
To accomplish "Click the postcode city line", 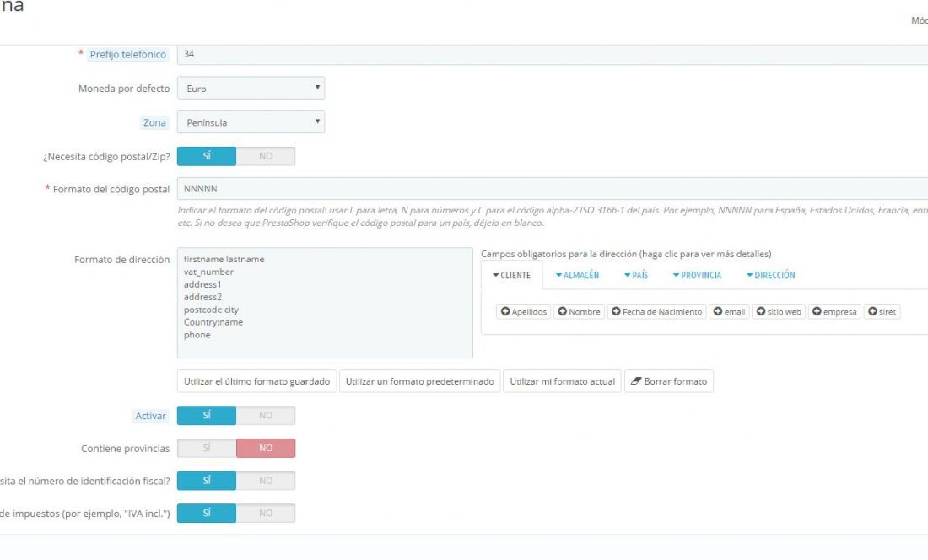I will 211,310.
